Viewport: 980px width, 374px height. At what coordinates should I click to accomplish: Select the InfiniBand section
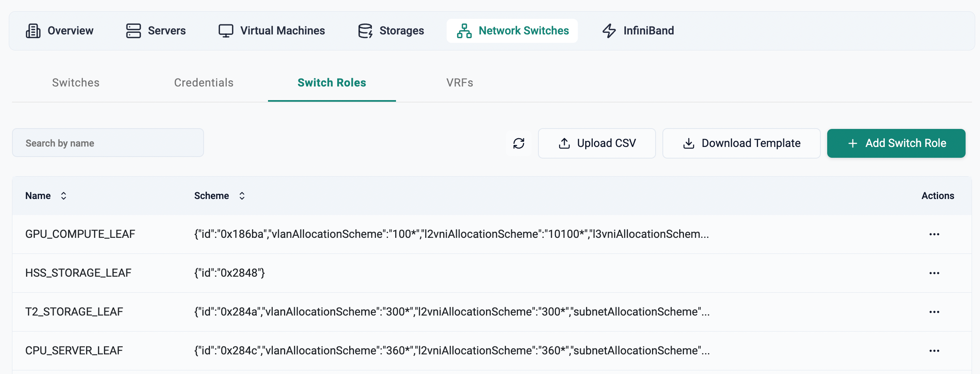(x=638, y=31)
